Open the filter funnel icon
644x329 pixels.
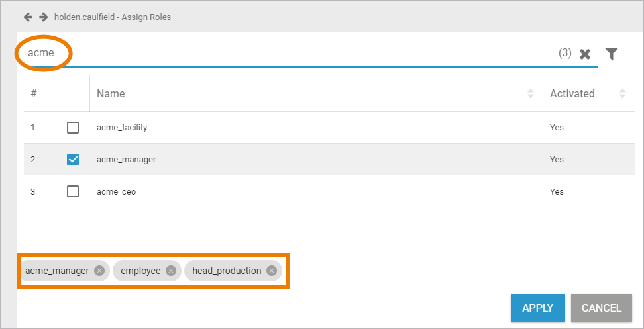point(611,54)
